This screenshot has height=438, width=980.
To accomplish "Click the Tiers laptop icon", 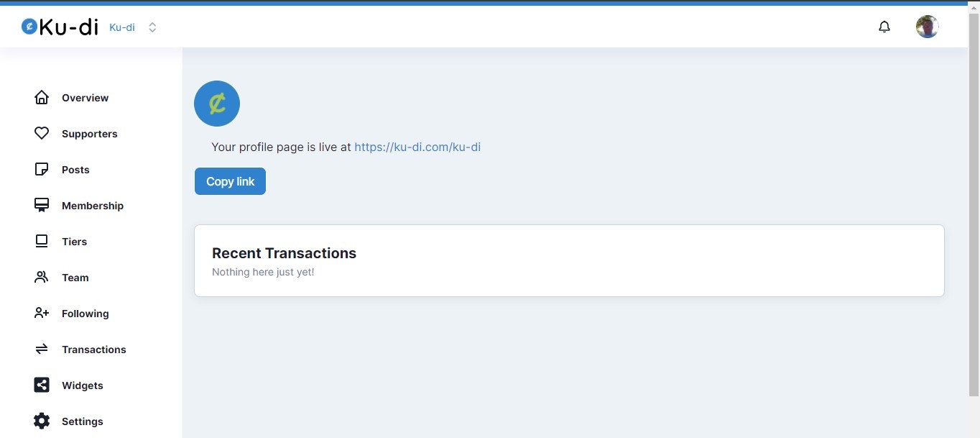I will (x=42, y=241).
